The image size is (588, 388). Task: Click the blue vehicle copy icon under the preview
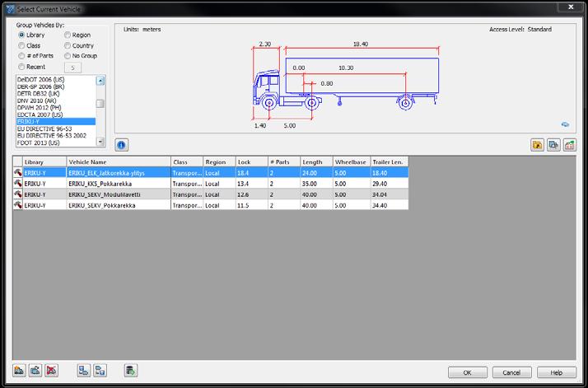553,145
